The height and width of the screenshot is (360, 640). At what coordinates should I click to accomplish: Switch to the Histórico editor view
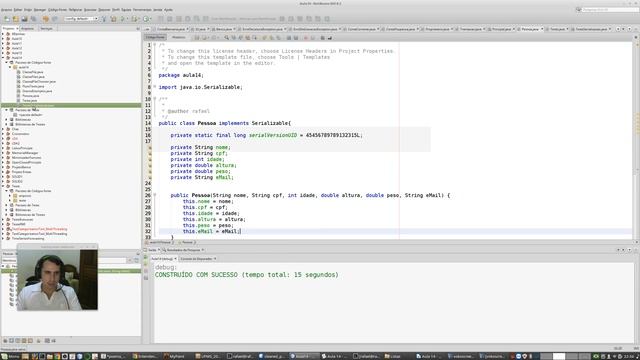click(178, 38)
